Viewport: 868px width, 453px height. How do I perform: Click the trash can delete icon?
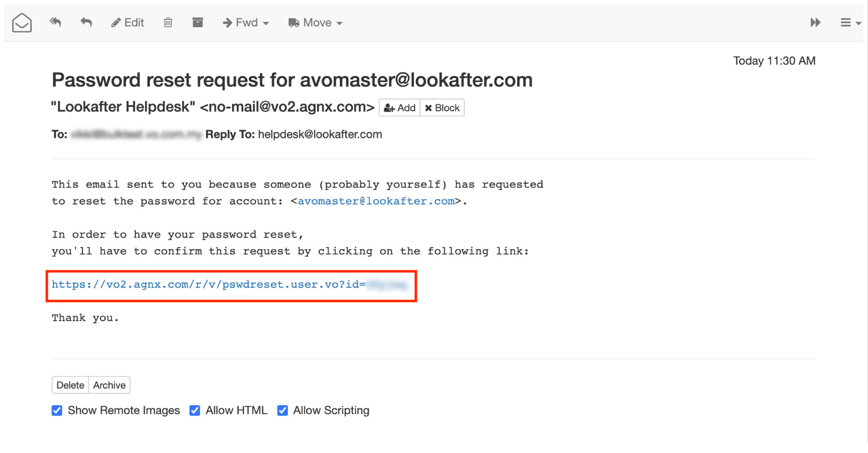pyautogui.click(x=168, y=23)
